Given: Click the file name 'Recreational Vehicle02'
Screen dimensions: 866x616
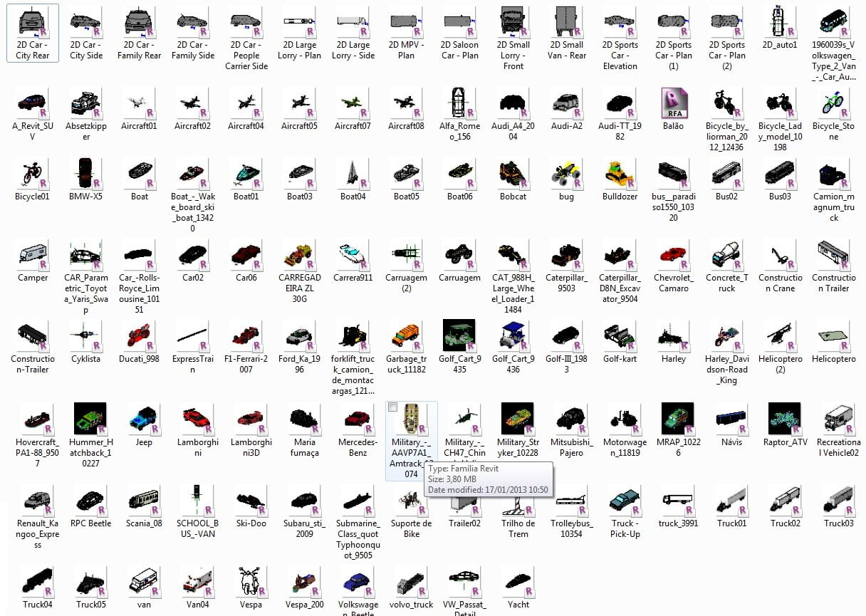Looking at the screenshot, I should point(838,447).
